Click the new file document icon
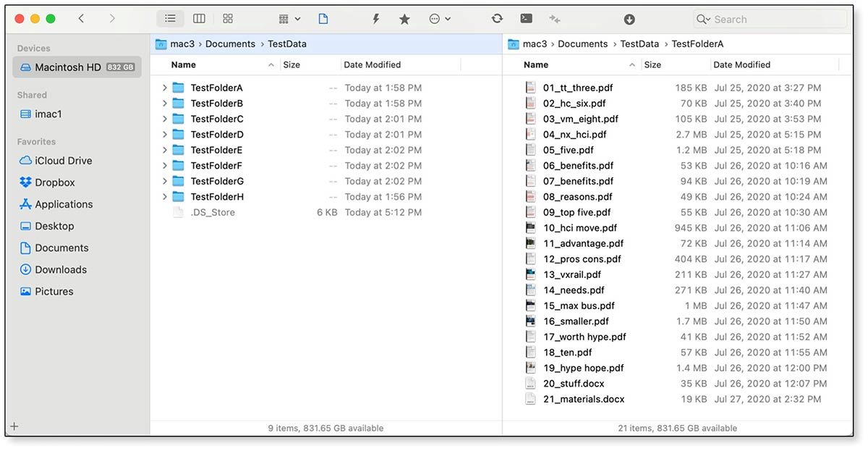 tap(323, 19)
